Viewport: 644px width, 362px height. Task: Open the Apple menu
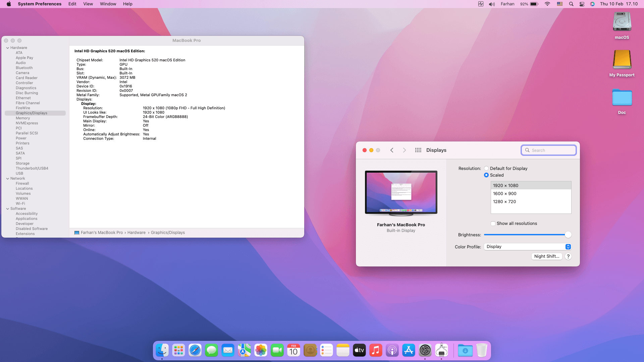9,4
